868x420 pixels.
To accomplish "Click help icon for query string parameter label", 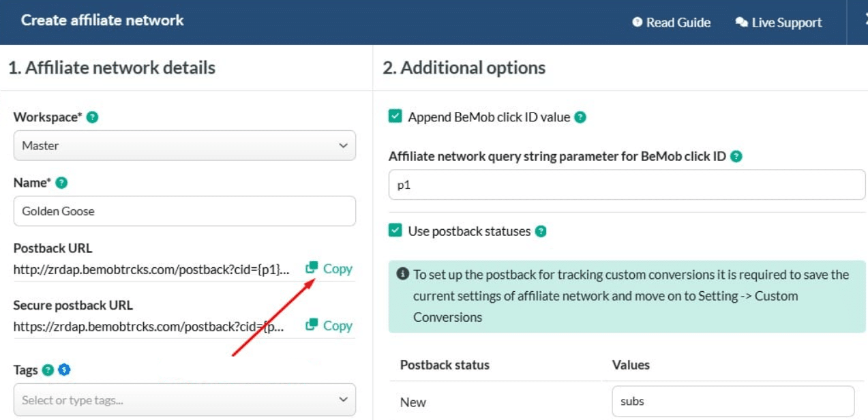I will pyautogui.click(x=736, y=156).
